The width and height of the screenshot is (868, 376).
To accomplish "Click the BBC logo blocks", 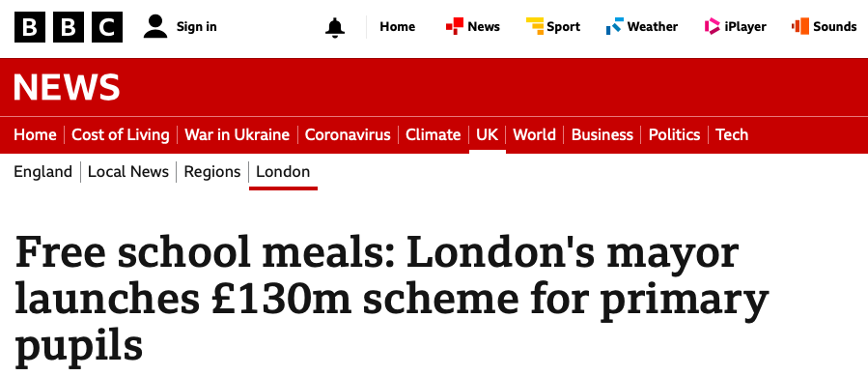I will point(69,27).
